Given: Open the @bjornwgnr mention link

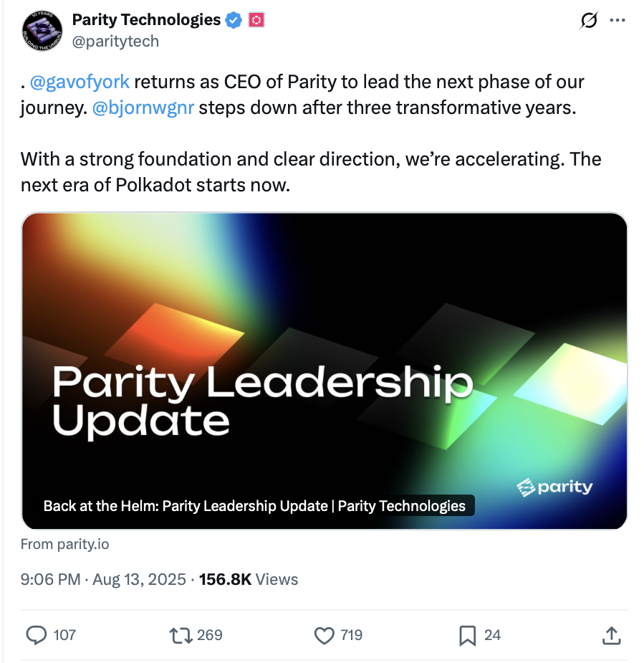Looking at the screenshot, I should tap(143, 108).
